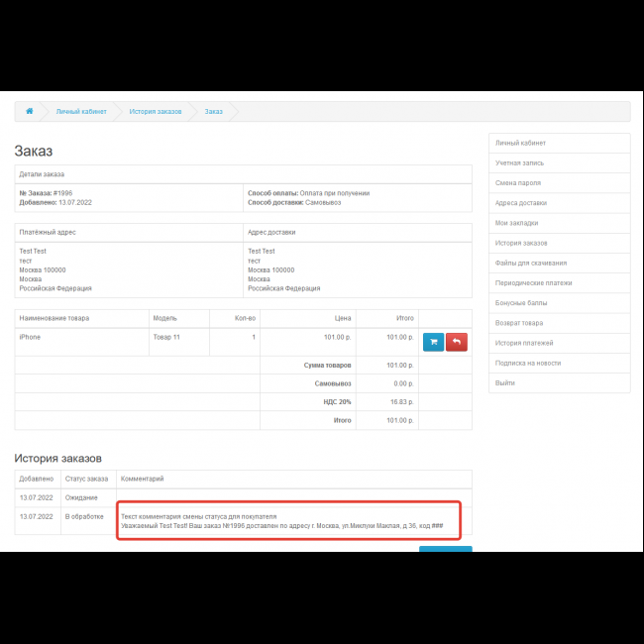
Task: Select Учетная запись in the sidebar
Action: 519,162
